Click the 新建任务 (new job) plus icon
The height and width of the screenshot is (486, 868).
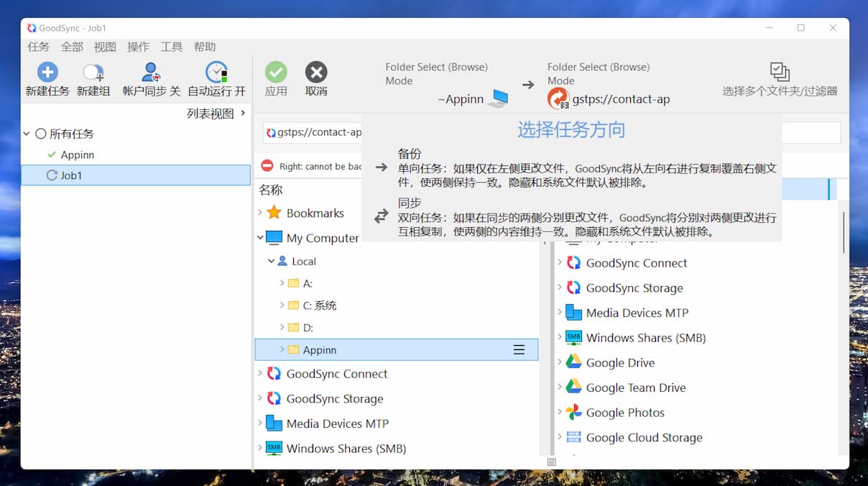click(46, 72)
